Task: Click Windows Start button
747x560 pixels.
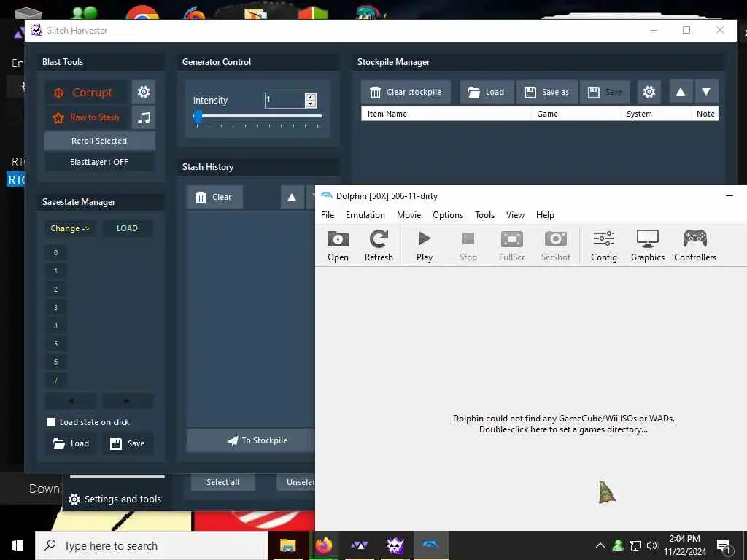Action: pyautogui.click(x=18, y=545)
